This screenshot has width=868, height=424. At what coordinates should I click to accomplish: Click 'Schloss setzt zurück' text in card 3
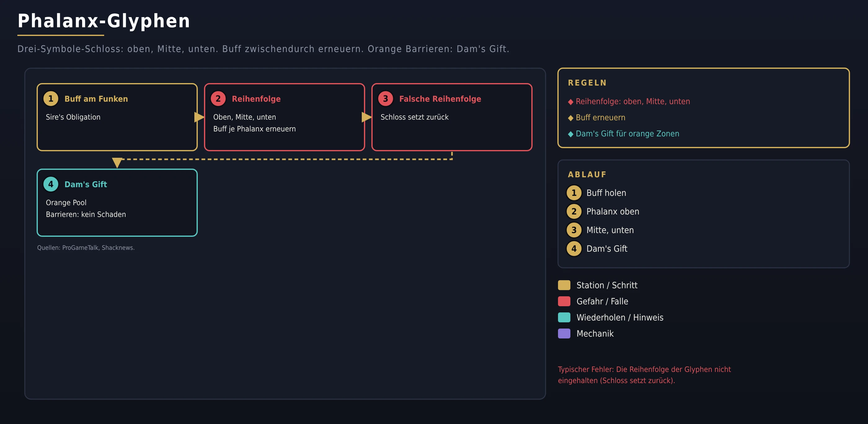click(414, 117)
